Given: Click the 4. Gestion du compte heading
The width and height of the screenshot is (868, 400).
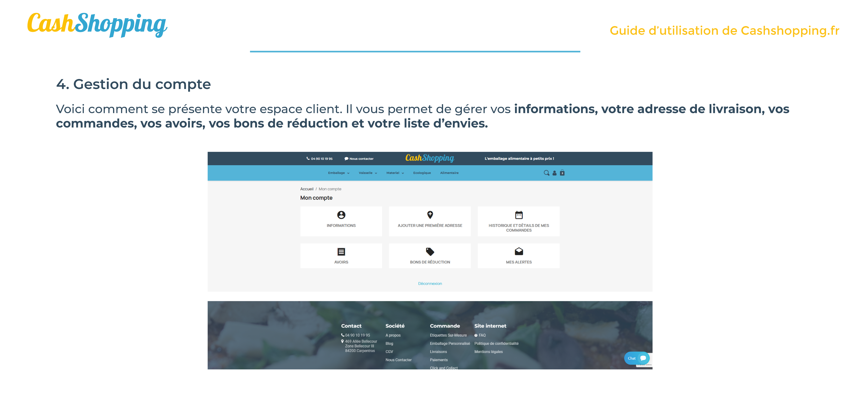Looking at the screenshot, I should click(133, 84).
